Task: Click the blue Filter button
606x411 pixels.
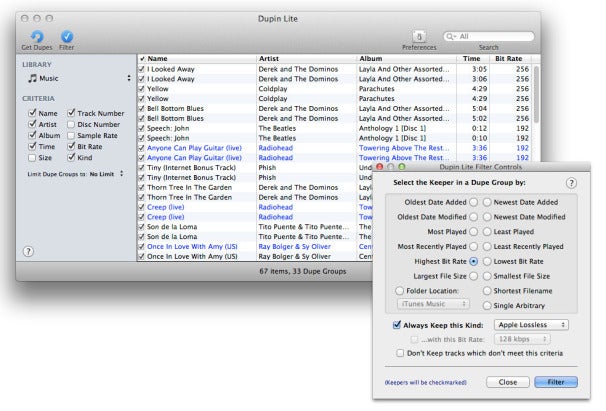Action: (x=556, y=382)
